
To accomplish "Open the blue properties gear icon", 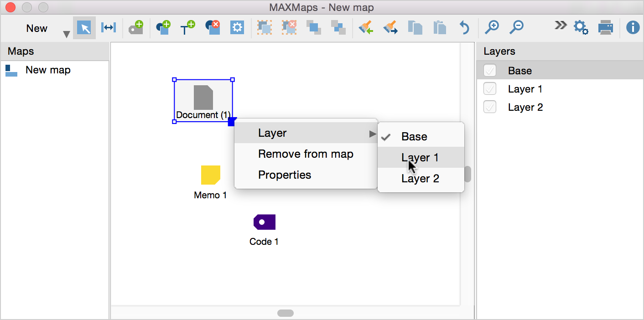I will 237,28.
